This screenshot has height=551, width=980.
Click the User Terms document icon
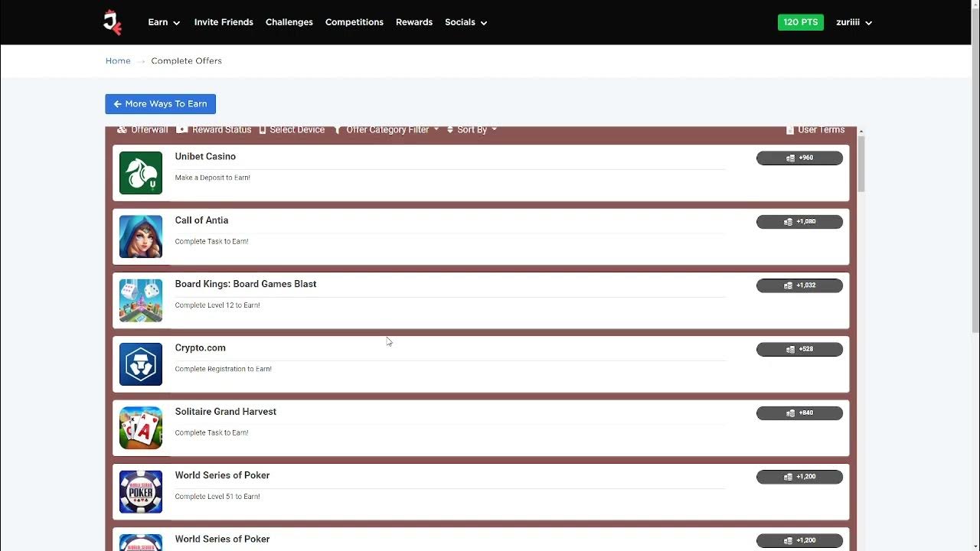[x=790, y=130]
